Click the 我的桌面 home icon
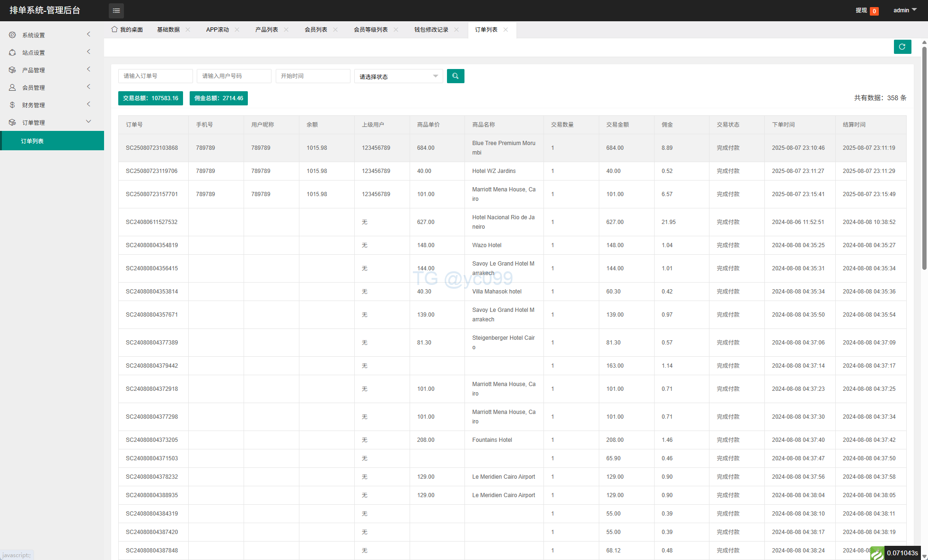The height and width of the screenshot is (560, 928). (x=114, y=29)
